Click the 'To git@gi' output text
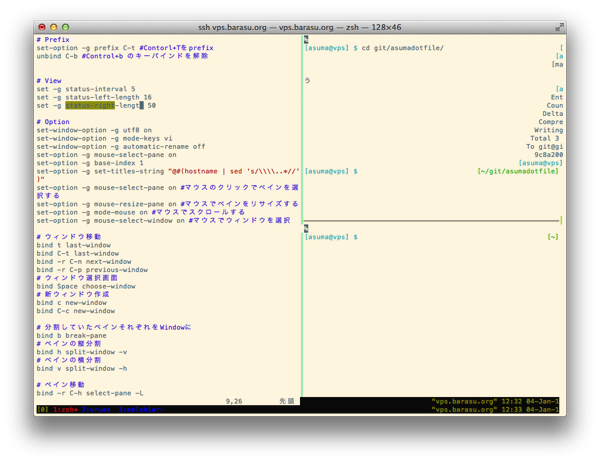The width and height of the screenshot is (600, 463). click(x=545, y=147)
